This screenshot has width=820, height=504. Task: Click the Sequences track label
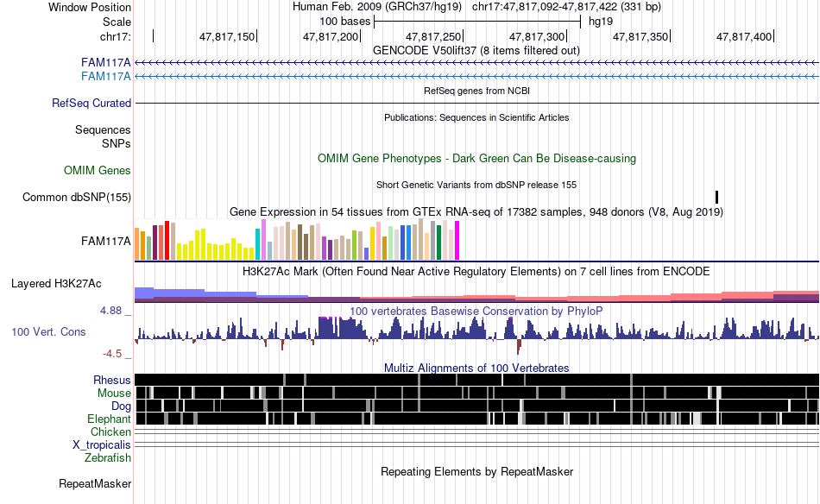(x=103, y=129)
